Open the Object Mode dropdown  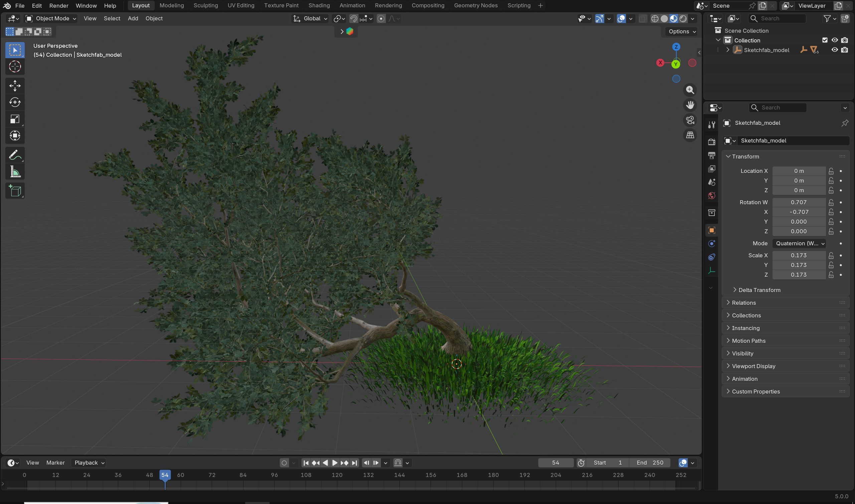coord(51,19)
